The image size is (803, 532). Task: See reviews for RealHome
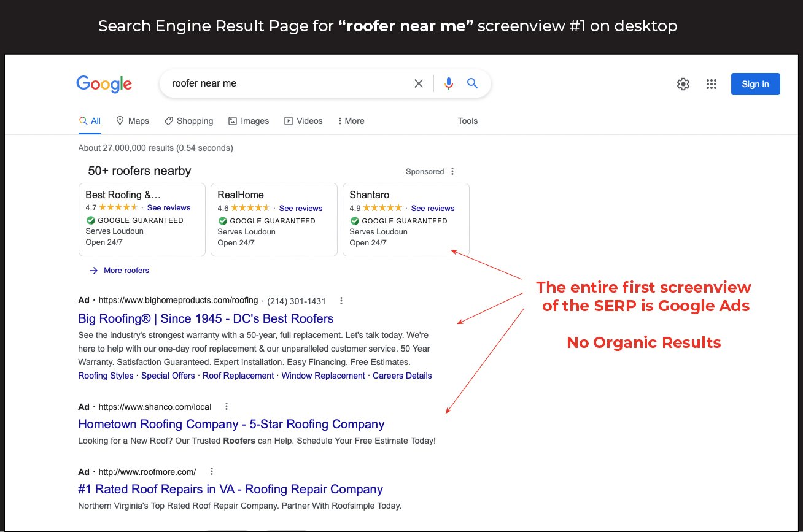coord(301,209)
